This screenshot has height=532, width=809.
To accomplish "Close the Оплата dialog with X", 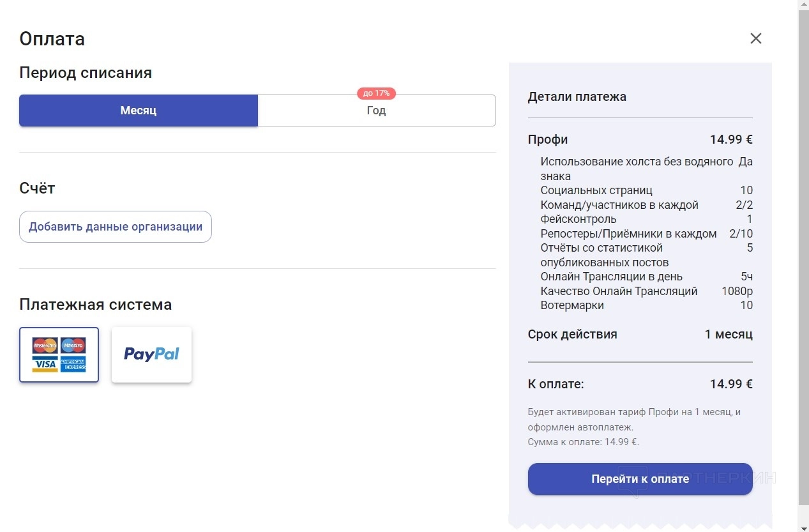I will (755, 38).
